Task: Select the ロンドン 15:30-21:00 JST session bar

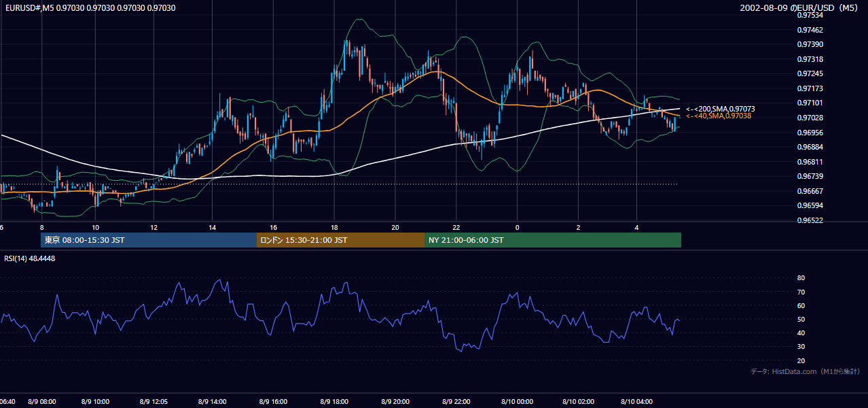Action: [340, 240]
